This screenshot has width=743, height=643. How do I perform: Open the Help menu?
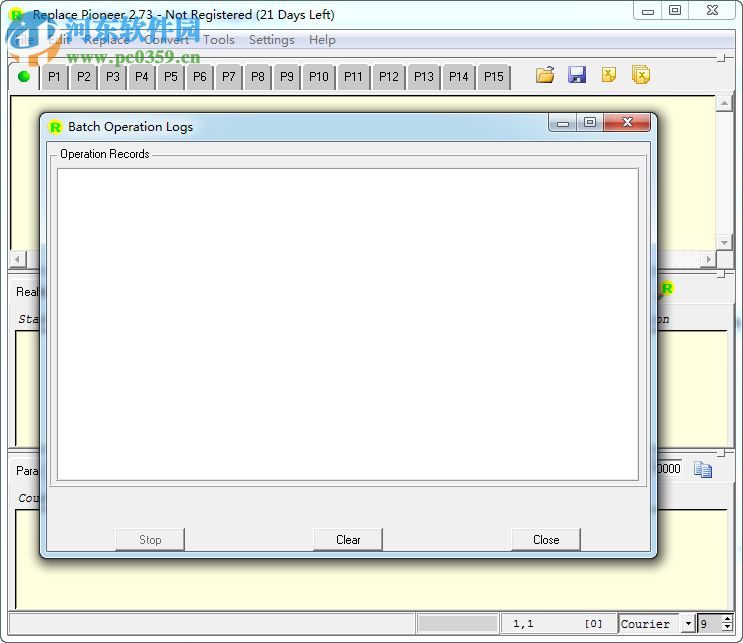click(322, 40)
